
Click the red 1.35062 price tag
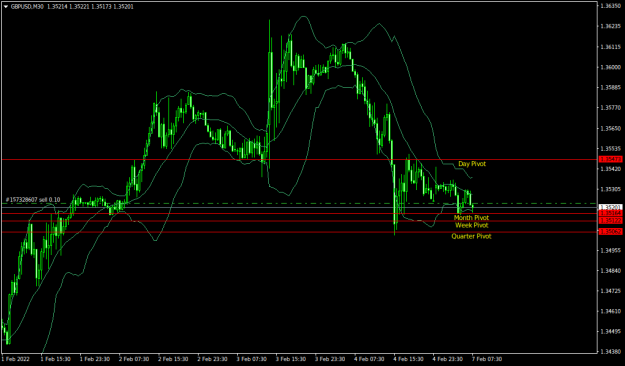point(611,232)
